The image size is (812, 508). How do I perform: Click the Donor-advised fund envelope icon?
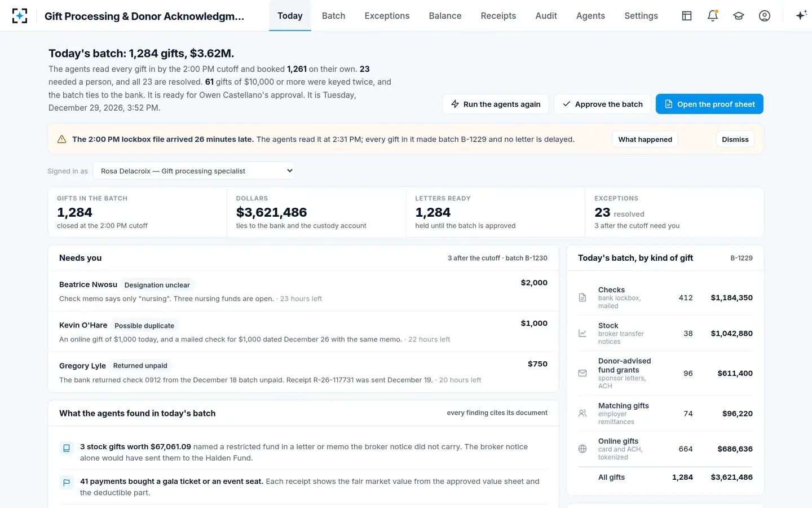click(582, 373)
